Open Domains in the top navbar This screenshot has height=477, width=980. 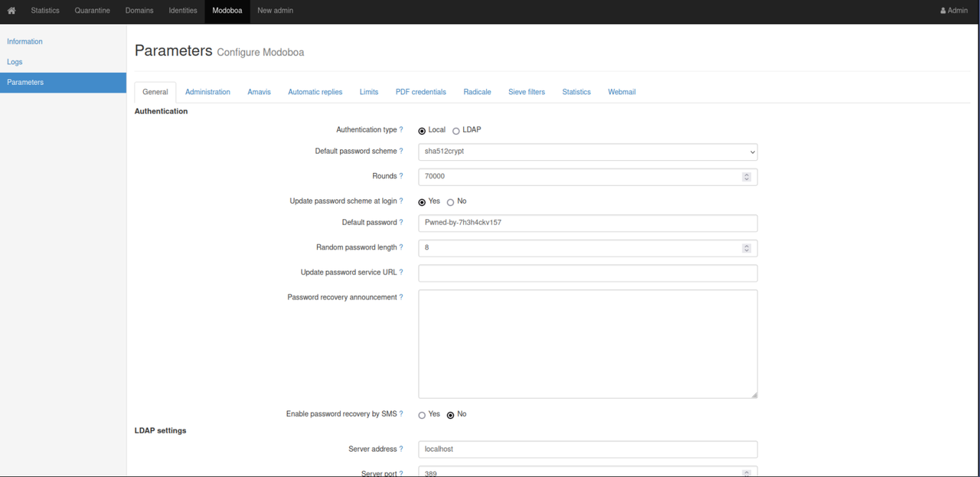click(139, 11)
